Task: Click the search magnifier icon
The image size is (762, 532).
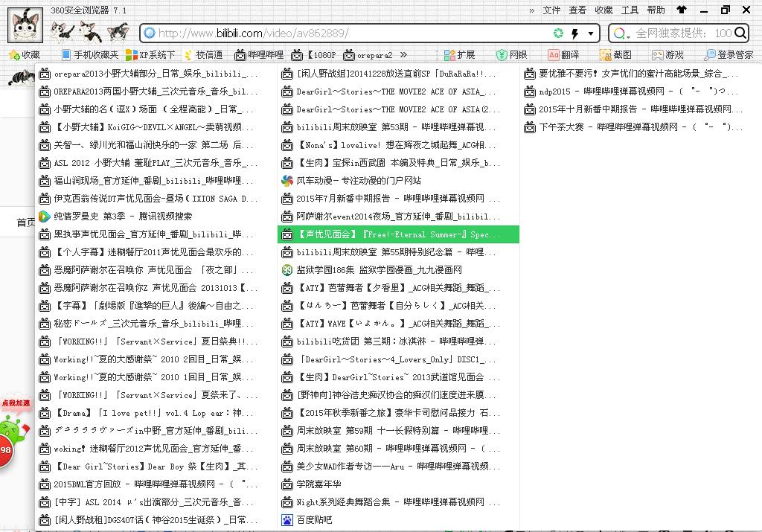Action: coord(740,33)
